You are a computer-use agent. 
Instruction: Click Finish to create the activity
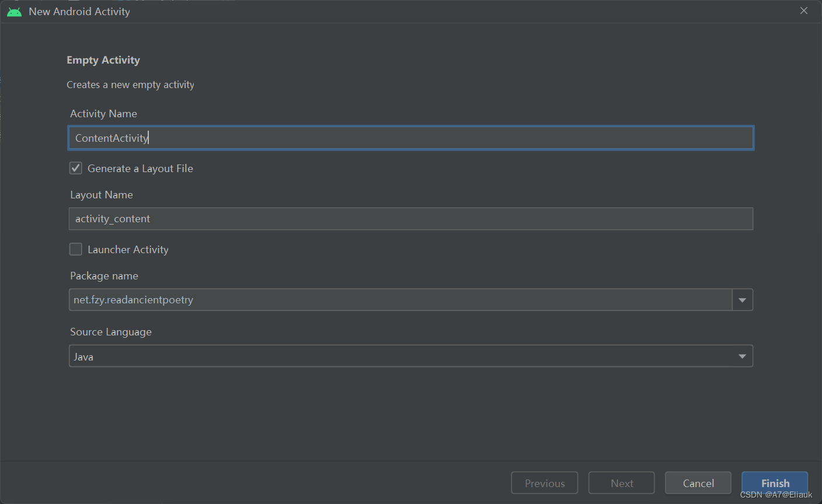coord(775,483)
